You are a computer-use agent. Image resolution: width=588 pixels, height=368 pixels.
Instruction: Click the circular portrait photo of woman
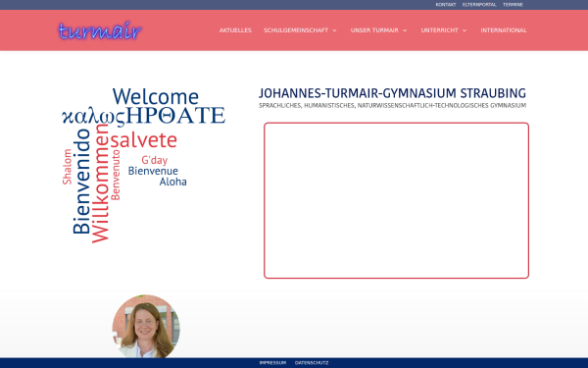[146, 326]
